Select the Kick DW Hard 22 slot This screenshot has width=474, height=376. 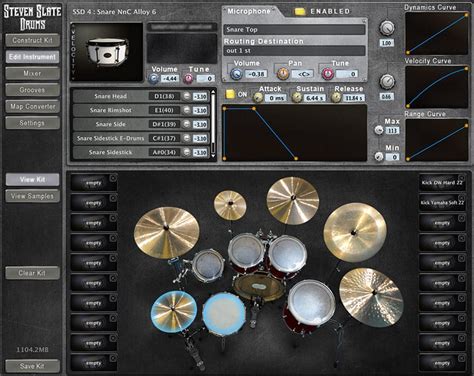coord(442,183)
